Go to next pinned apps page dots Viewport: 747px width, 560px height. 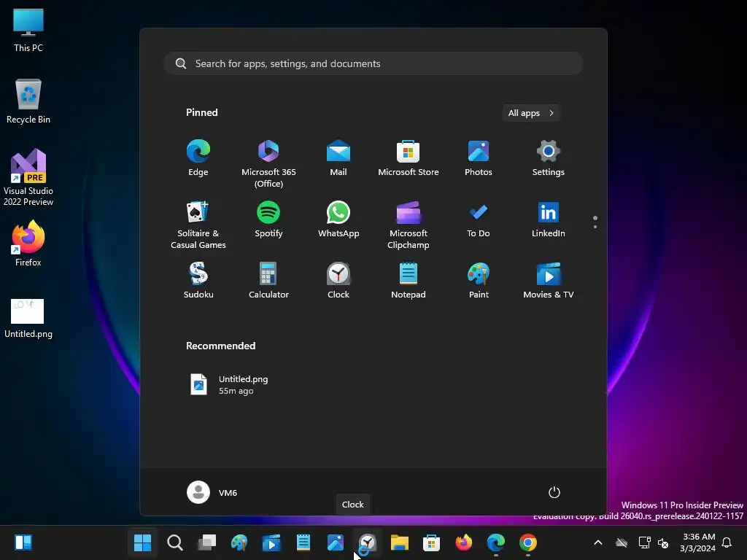click(x=595, y=222)
